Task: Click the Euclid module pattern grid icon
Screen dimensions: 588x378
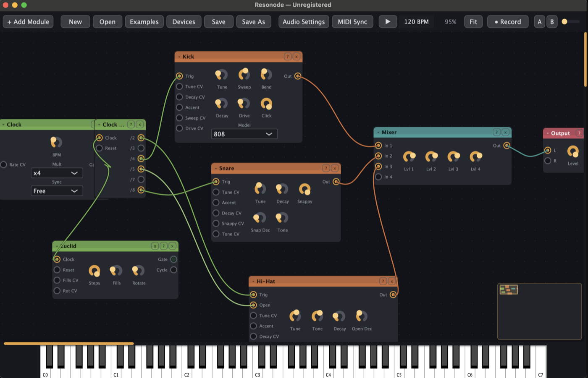Action: pyautogui.click(x=155, y=246)
